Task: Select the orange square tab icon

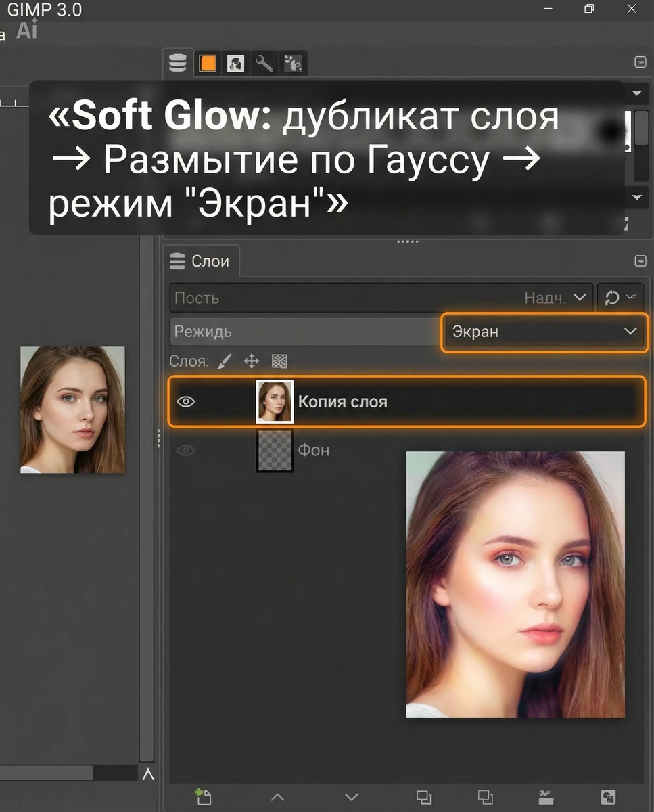Action: [208, 64]
